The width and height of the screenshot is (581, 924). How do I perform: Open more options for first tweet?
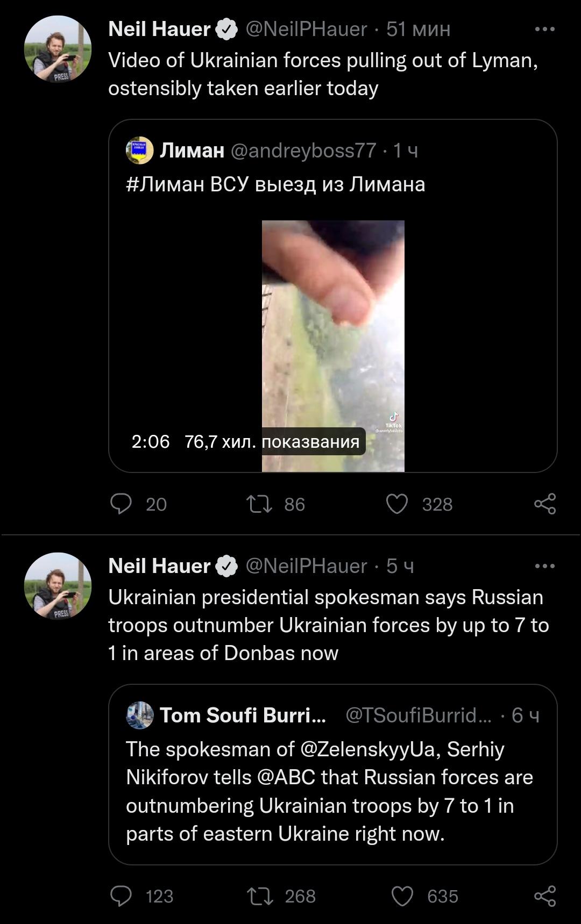[x=544, y=29]
